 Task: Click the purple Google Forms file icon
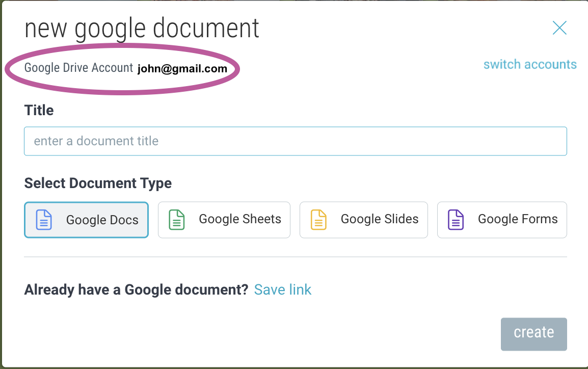[x=456, y=220]
